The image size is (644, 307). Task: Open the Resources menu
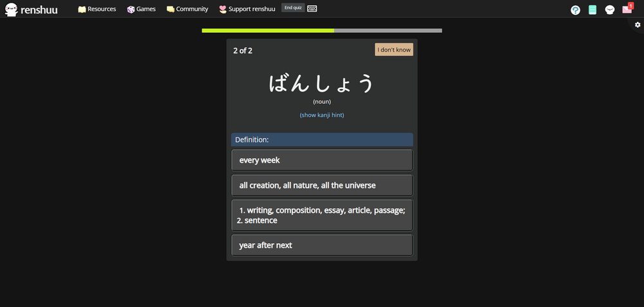tap(97, 9)
